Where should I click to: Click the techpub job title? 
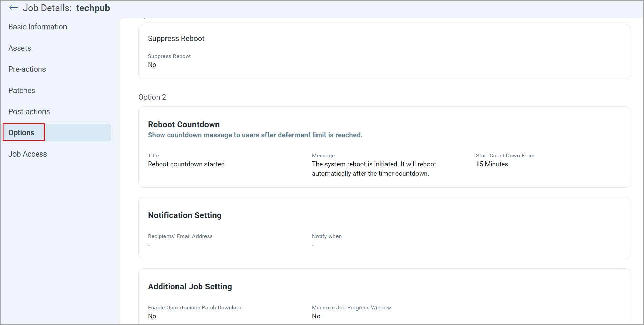(93, 8)
